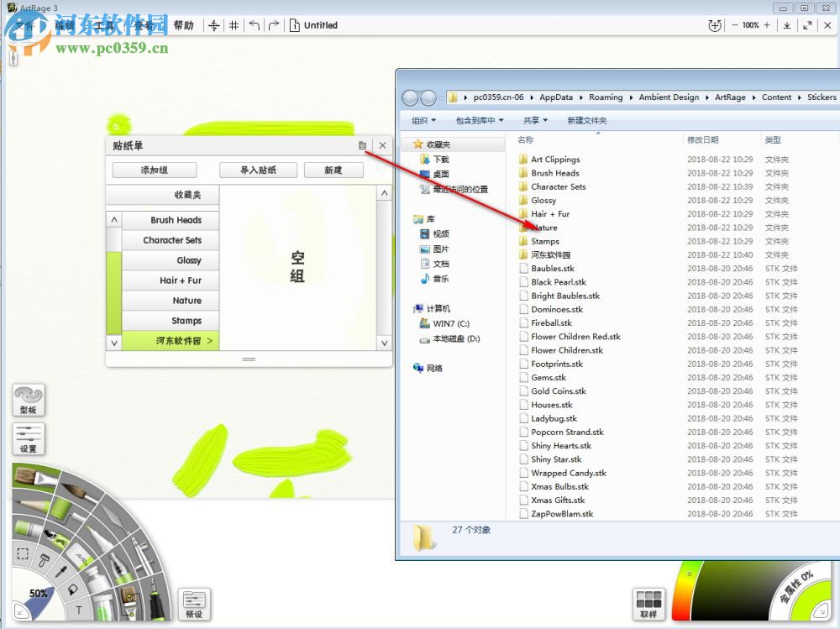Undo the last stroke
Viewport: 840px width, 629px height.
pyautogui.click(x=255, y=25)
